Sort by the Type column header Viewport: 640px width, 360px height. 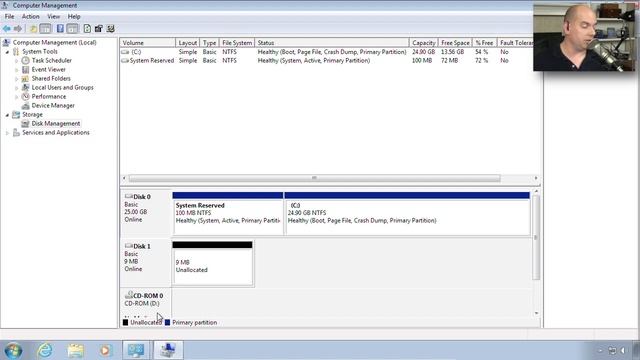click(209, 42)
